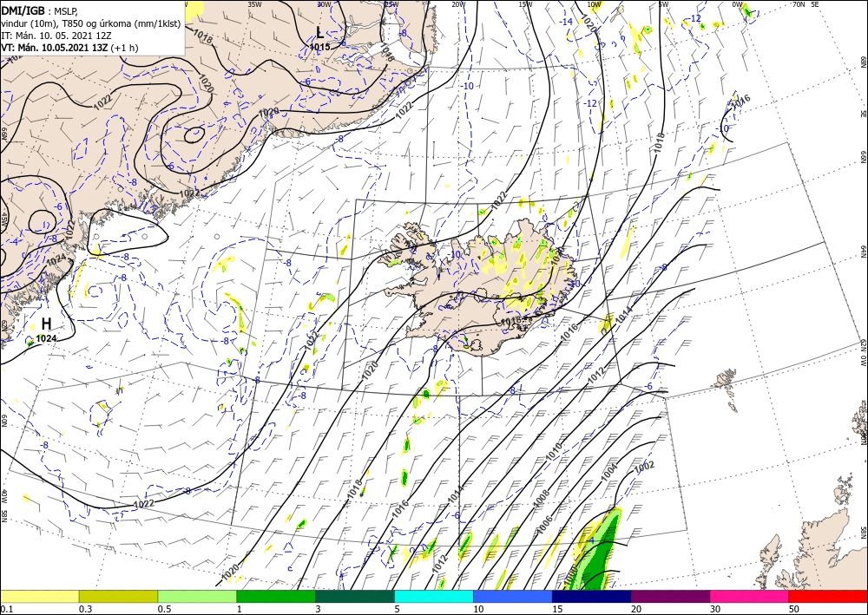Click the '50' legend scale value
This screenshot has height=615, width=868.
[x=794, y=609]
